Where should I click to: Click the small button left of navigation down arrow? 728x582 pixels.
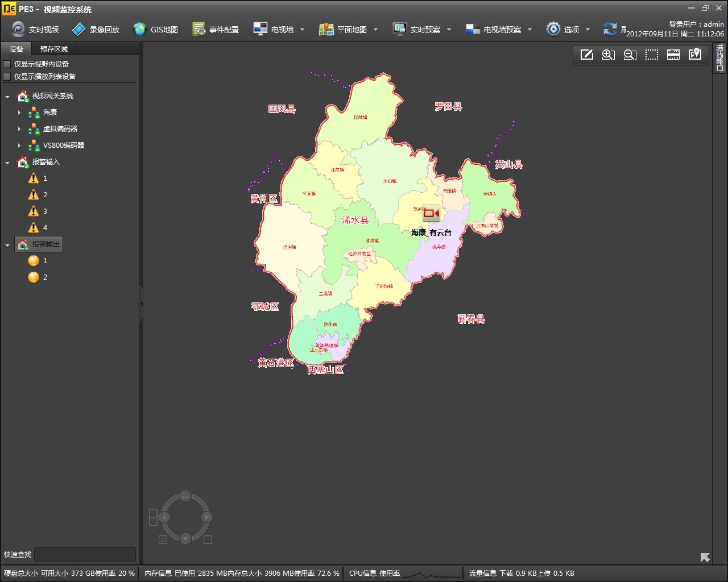163,539
